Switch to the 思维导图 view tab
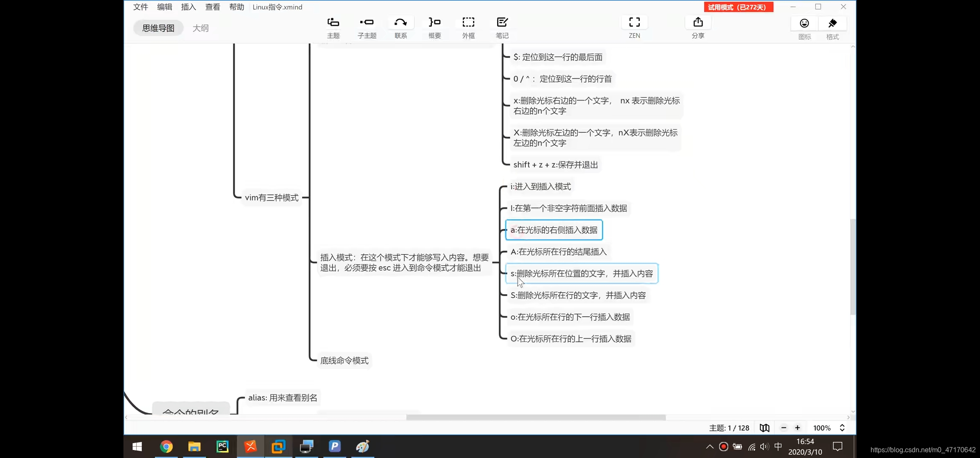 (158, 28)
